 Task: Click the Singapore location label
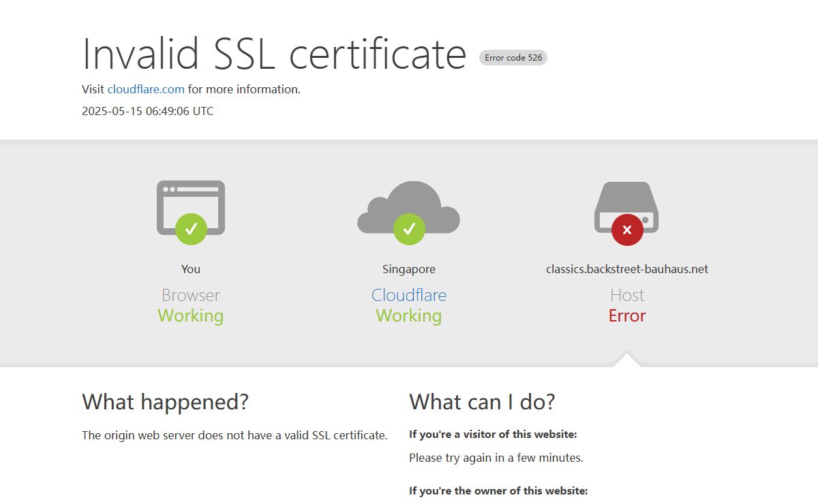[409, 269]
